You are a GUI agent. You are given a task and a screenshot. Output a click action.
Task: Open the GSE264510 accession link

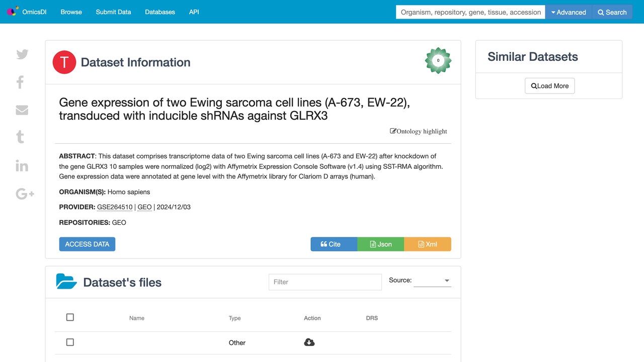(115, 207)
